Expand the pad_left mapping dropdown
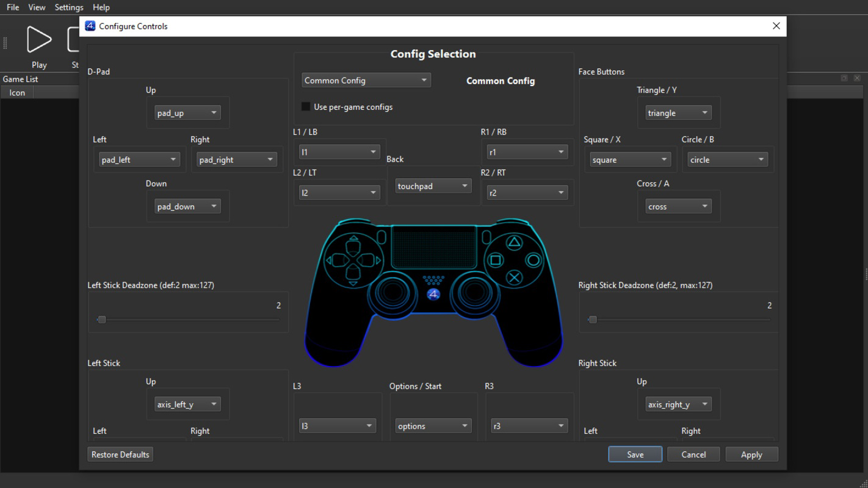Screen dimensions: 868x488 139,159
